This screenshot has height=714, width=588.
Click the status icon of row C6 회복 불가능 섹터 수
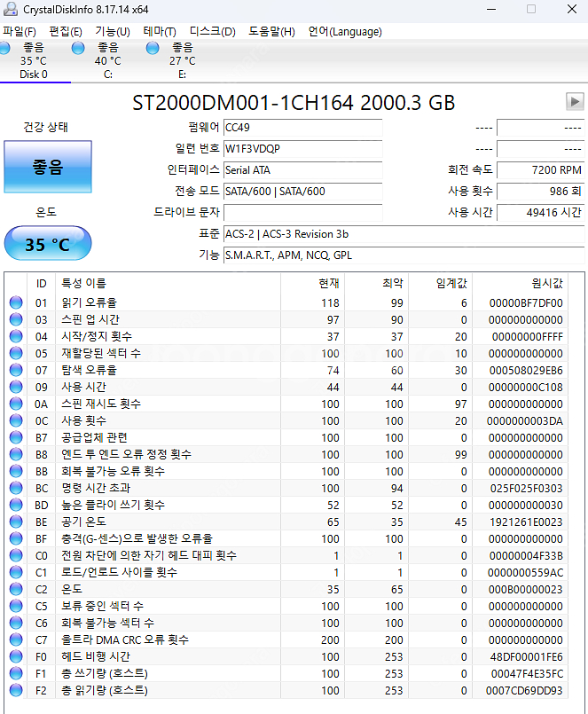click(16, 623)
